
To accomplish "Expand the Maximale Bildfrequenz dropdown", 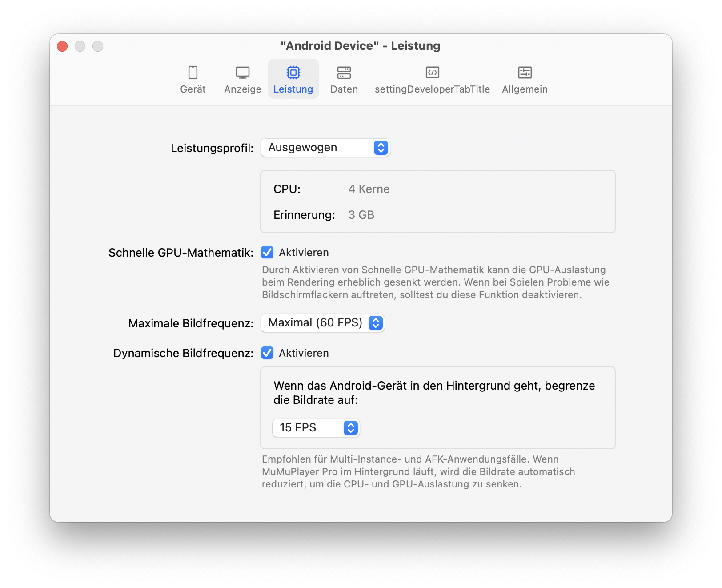I will point(322,323).
